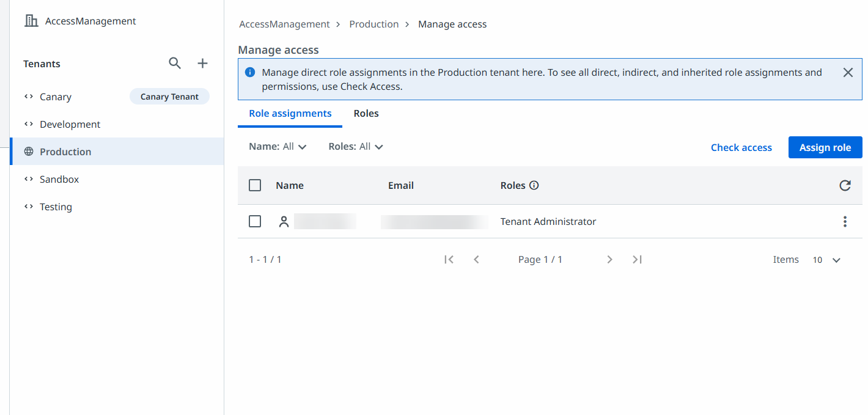Check the Tenant Administrator row checkbox

pos(255,222)
